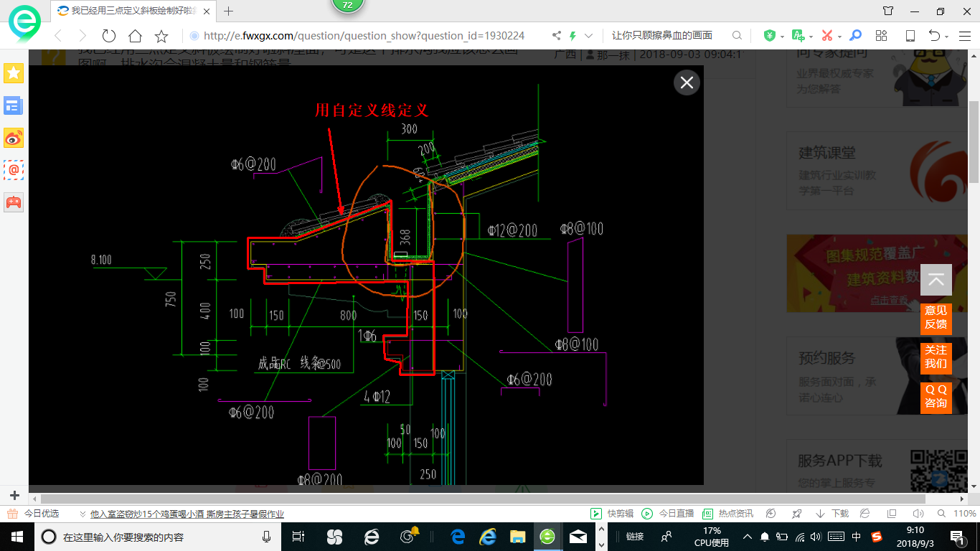Screen dimensions: 980x551
Task: Open Task View on the taskbar
Action: [x=298, y=537]
